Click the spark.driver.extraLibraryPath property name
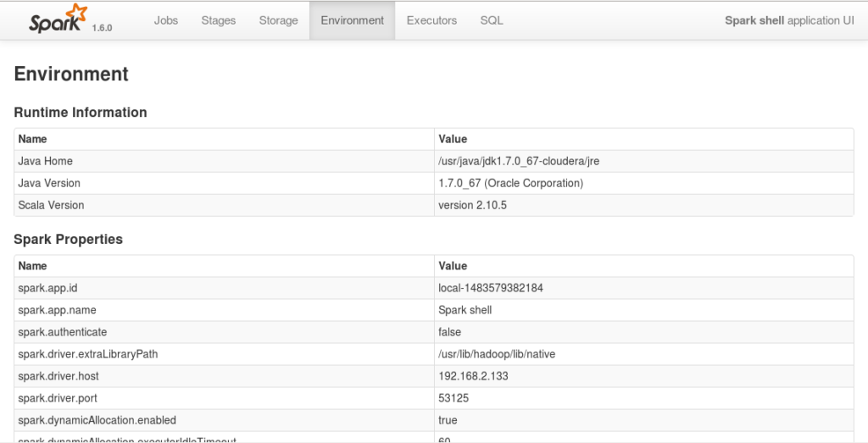This screenshot has width=868, height=443. pyautogui.click(x=88, y=354)
